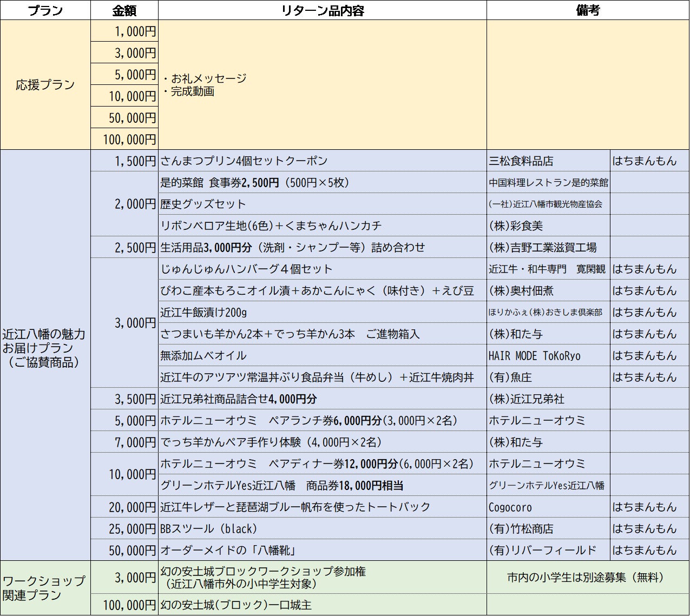The image size is (690, 616).
Task: Select the 金額 column header
Action: coord(124,10)
